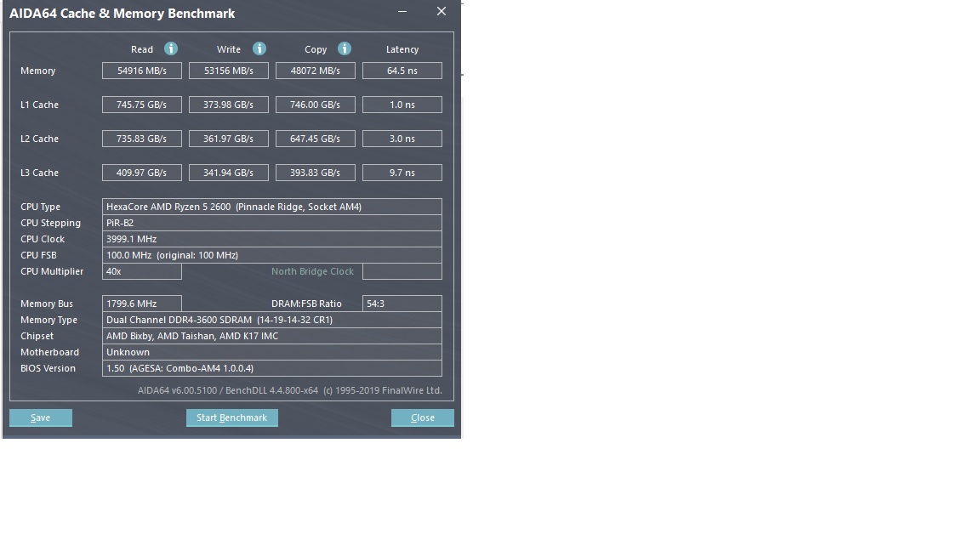The width and height of the screenshot is (980, 551).
Task: Click the L3 Cache write value 341.94 GB/s
Action: (x=229, y=173)
